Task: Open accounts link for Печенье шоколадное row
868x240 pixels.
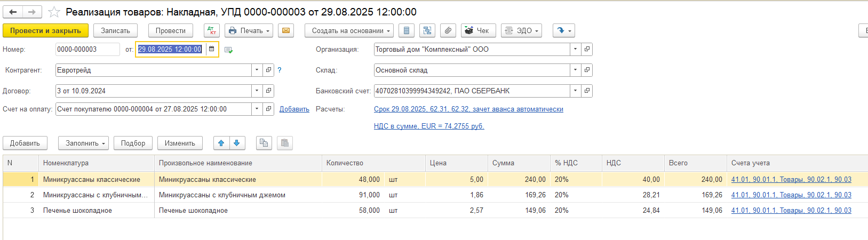Action: click(791, 210)
